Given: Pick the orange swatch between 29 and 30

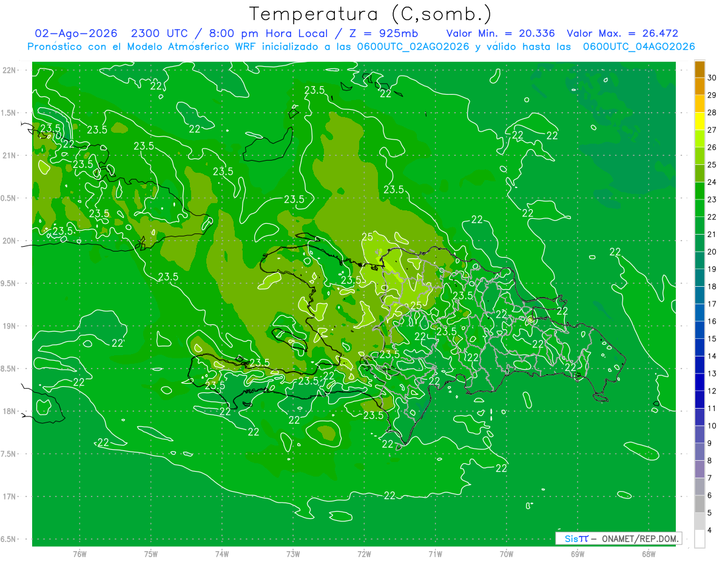Looking at the screenshot, I should click(699, 86).
